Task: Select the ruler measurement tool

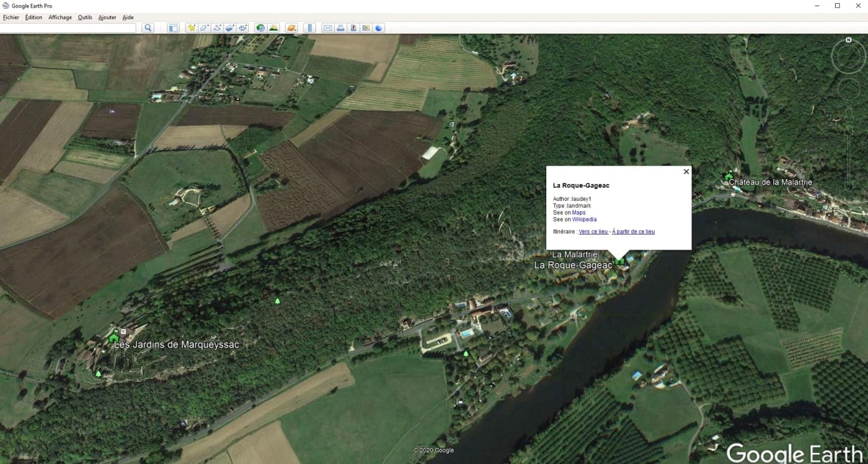Action: [x=310, y=28]
